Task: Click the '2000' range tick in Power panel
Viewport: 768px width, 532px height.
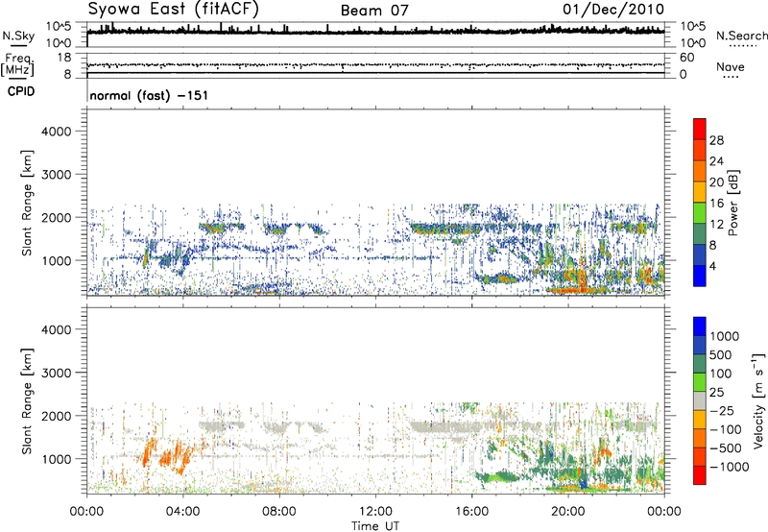Action: (56, 217)
